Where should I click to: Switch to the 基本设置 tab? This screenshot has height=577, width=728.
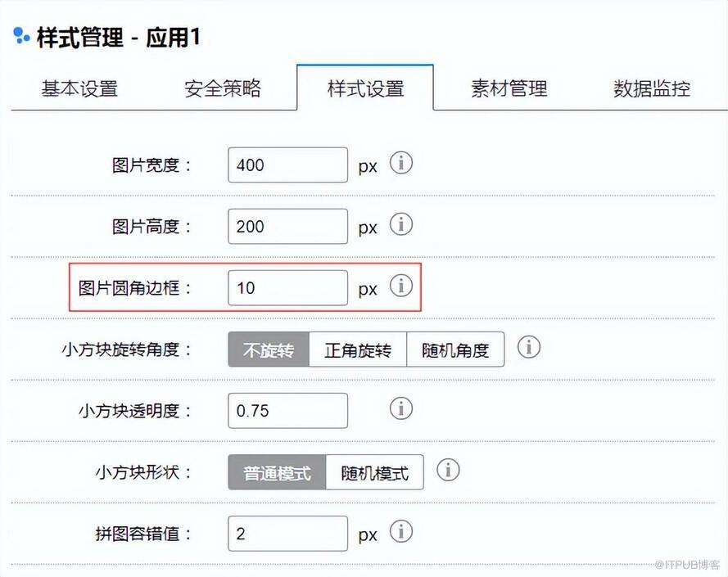pyautogui.click(x=79, y=88)
